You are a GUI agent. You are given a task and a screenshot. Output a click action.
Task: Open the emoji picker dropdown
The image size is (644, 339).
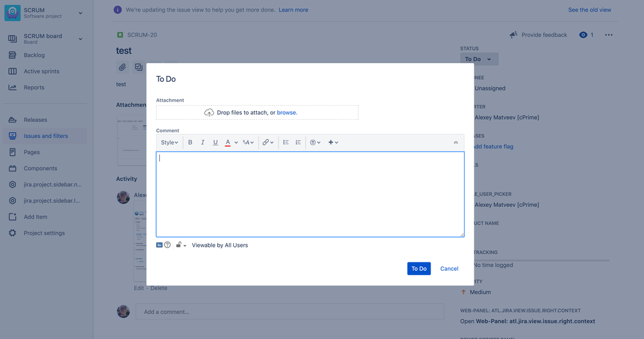point(315,142)
